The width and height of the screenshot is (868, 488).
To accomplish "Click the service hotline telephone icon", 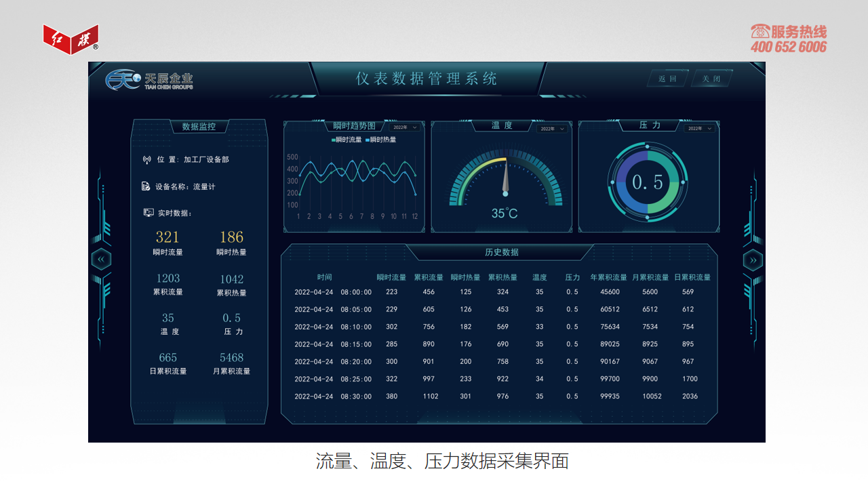I will 760,31.
